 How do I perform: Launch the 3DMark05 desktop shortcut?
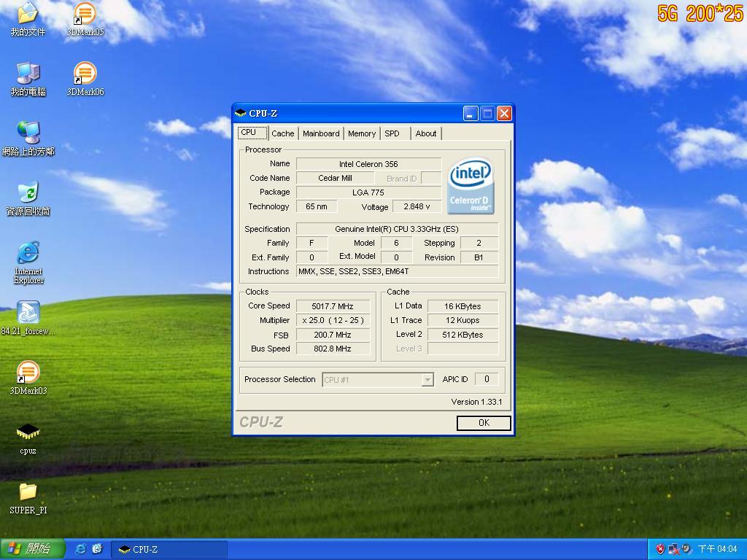pos(85,19)
